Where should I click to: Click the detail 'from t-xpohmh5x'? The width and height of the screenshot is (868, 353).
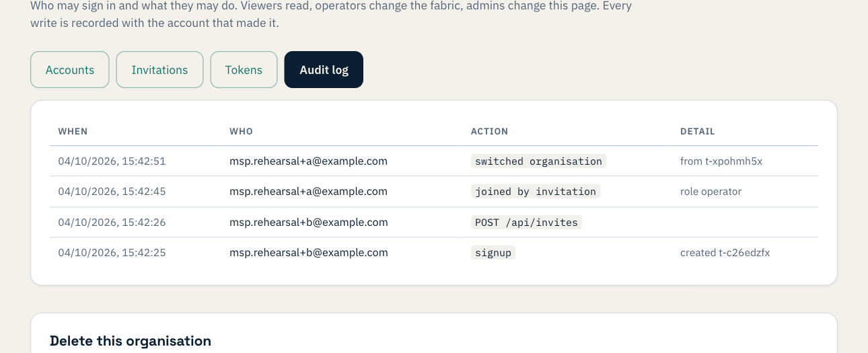click(721, 161)
